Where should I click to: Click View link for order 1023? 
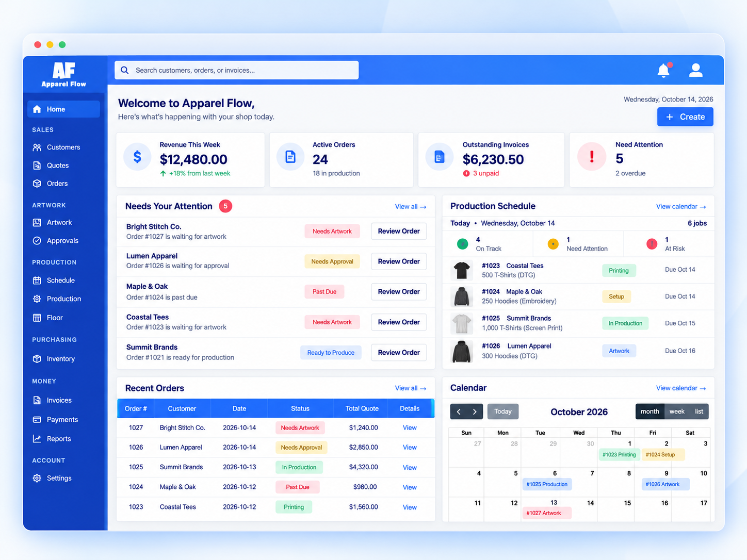point(410,507)
